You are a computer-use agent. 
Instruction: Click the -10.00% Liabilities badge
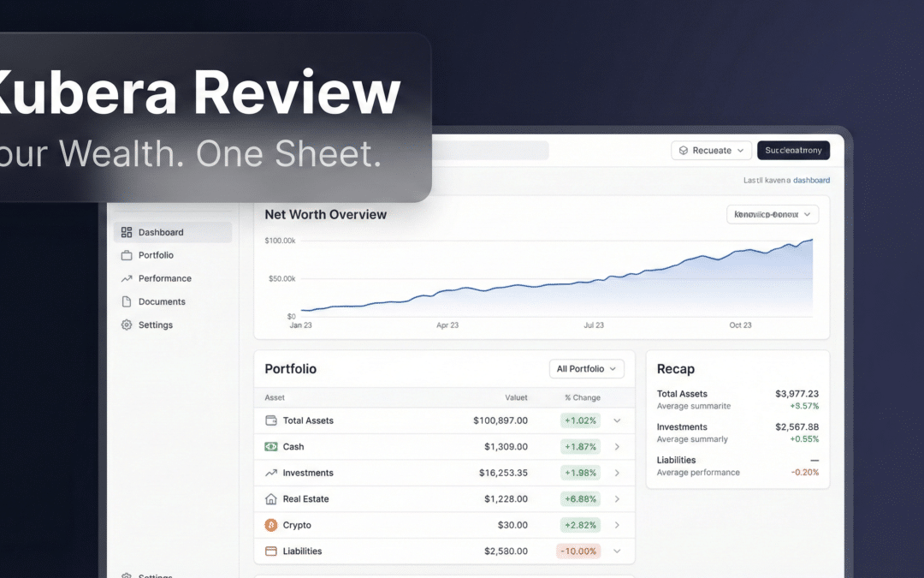[x=578, y=551]
